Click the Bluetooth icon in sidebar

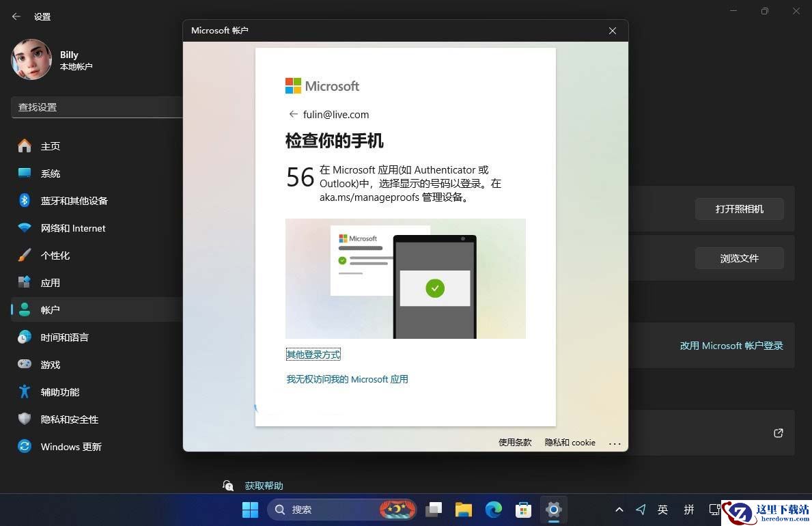[25, 200]
